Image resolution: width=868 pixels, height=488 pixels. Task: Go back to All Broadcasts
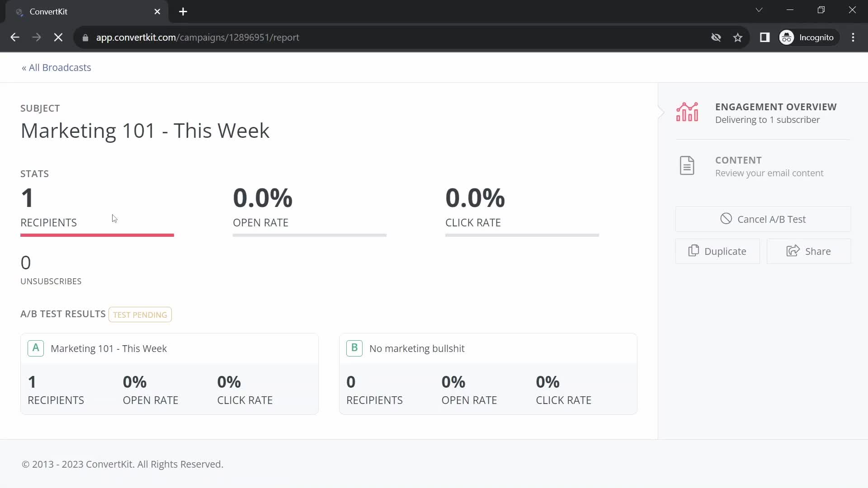(x=57, y=68)
